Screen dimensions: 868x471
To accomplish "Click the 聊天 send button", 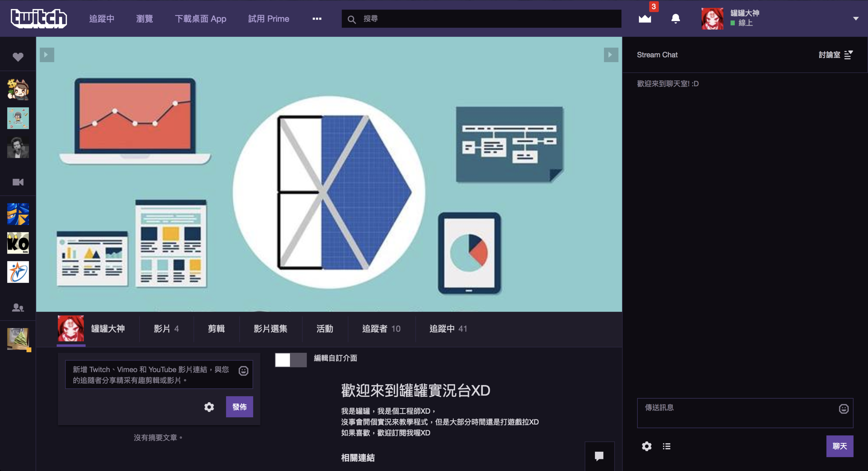I will pyautogui.click(x=839, y=446).
